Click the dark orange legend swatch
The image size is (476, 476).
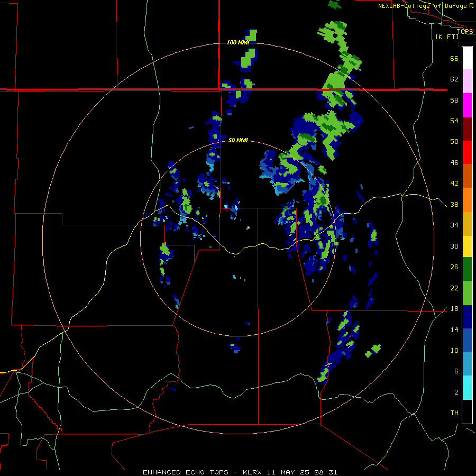[x=467, y=176]
